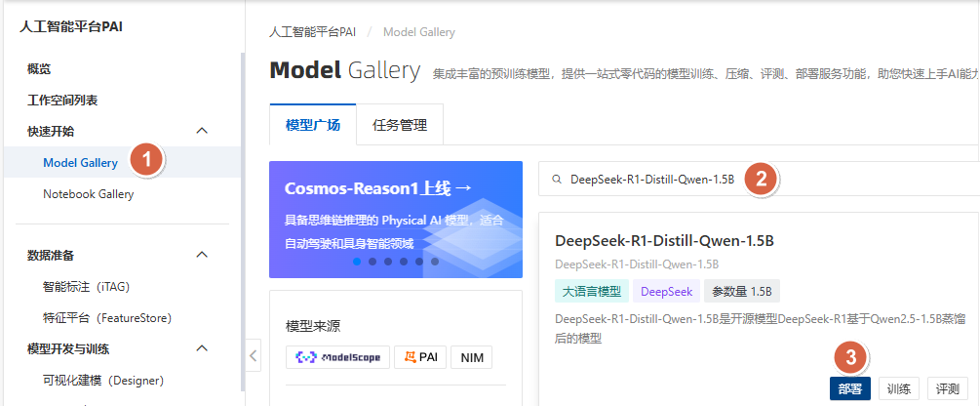Open 可视化建模 (Designer) in the sidebar
Image resolution: width=980 pixels, height=406 pixels.
click(103, 381)
